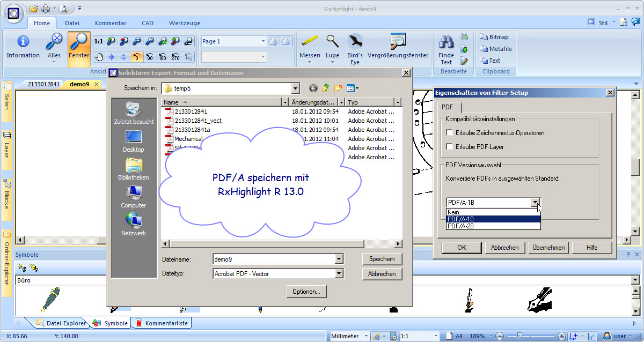Enable Erlaube Zeichenmodus-Operatoren checkbox

449,133
